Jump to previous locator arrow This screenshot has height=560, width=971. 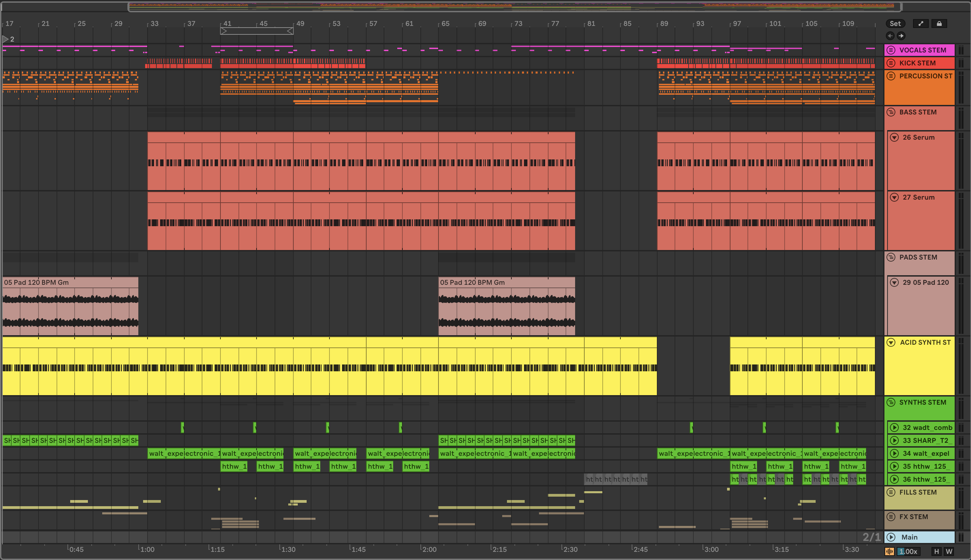tap(890, 36)
